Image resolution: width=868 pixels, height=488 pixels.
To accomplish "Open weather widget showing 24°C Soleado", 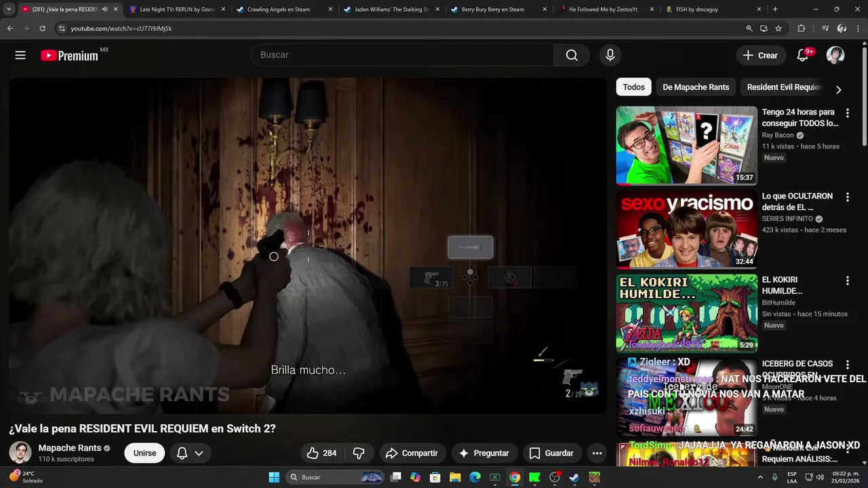I will tap(26, 477).
